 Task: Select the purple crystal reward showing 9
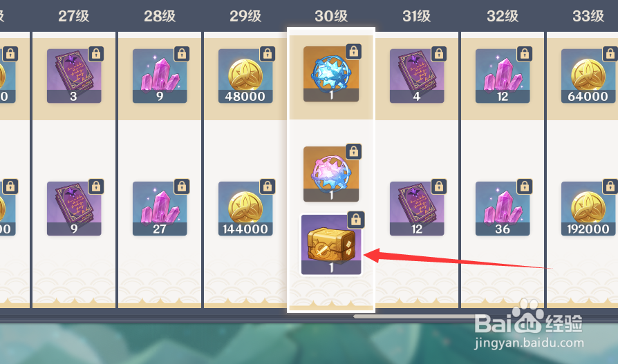pos(160,76)
